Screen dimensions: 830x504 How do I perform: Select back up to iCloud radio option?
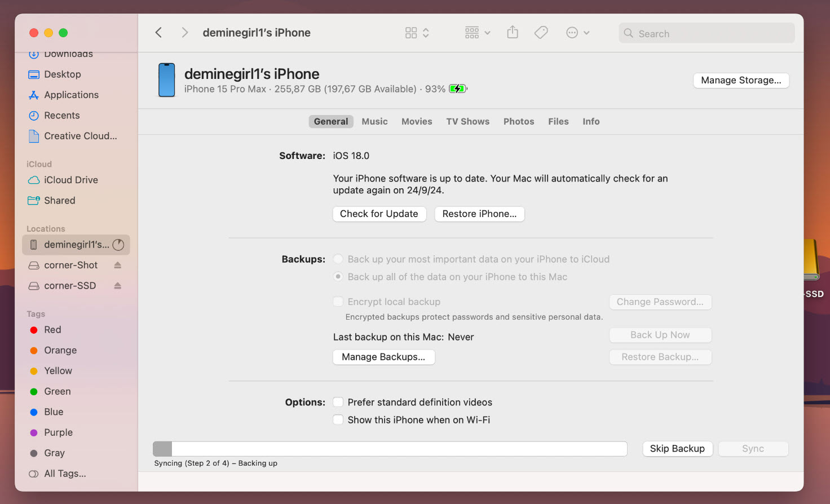[x=338, y=259]
